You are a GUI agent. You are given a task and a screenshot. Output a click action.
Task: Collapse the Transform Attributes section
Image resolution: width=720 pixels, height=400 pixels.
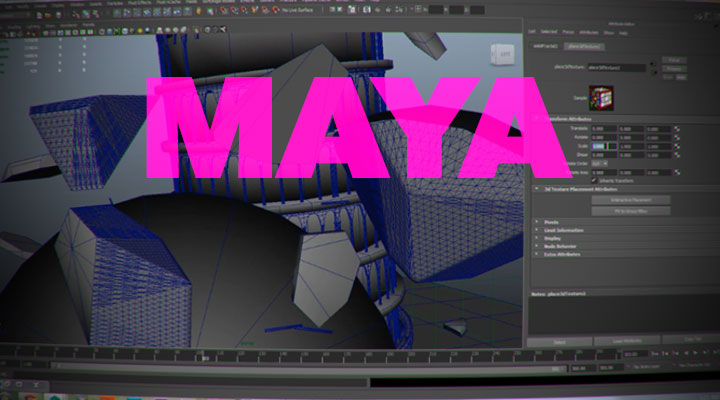[536, 118]
